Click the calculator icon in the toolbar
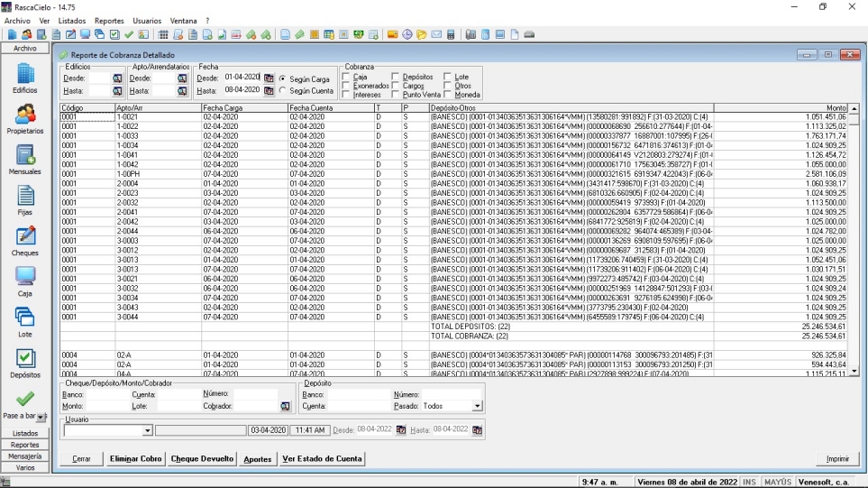Image resolution: width=868 pixels, height=488 pixels. point(451,34)
